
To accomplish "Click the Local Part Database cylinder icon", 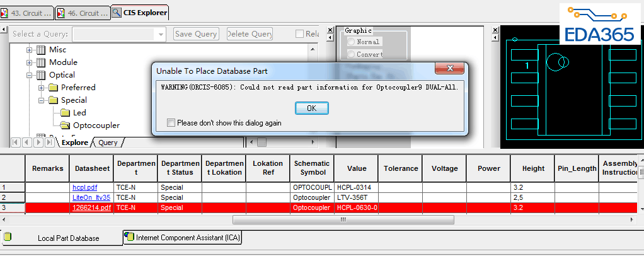I will coord(8,236).
